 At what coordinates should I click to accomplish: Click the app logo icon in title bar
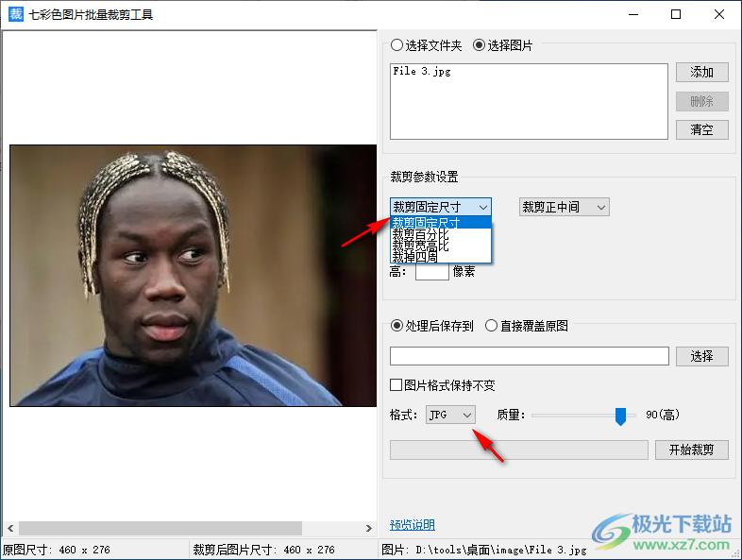click(15, 14)
